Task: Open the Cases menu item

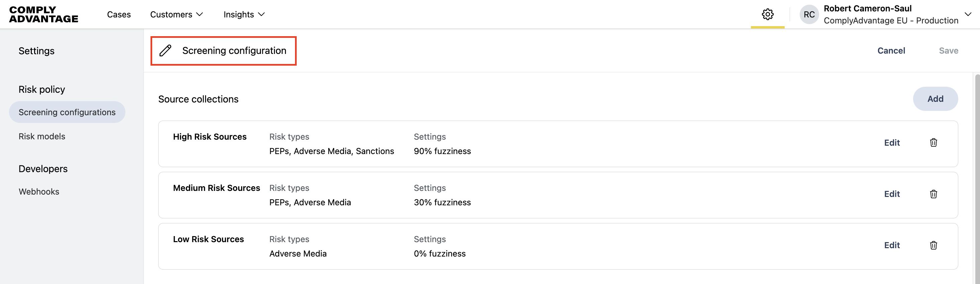Action: coord(119,14)
